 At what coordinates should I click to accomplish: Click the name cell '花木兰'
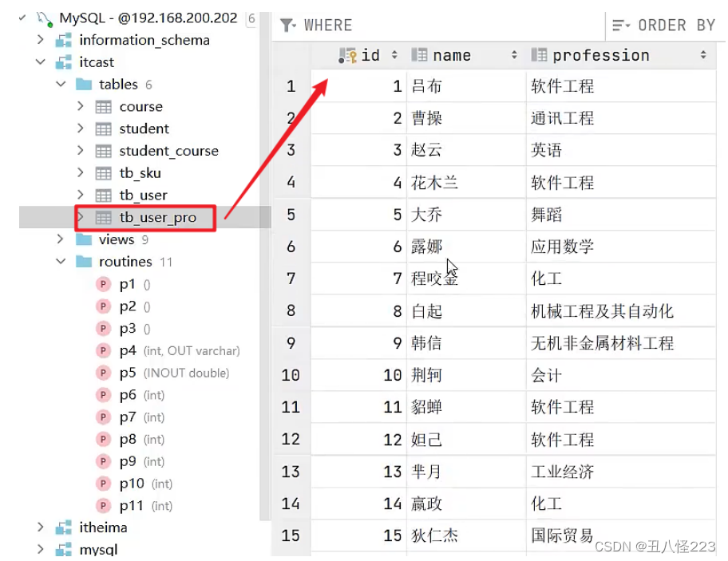[466, 183]
